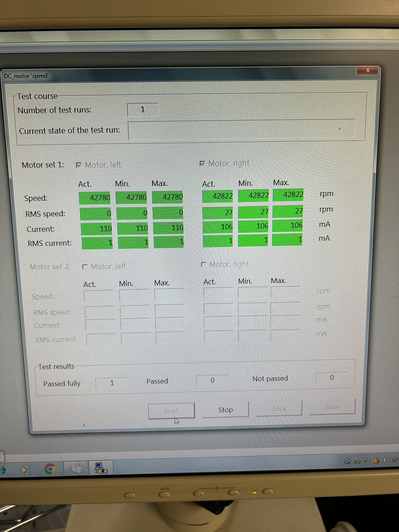
Task: Select left motor Speed Max. value 42780
Action: point(167,197)
